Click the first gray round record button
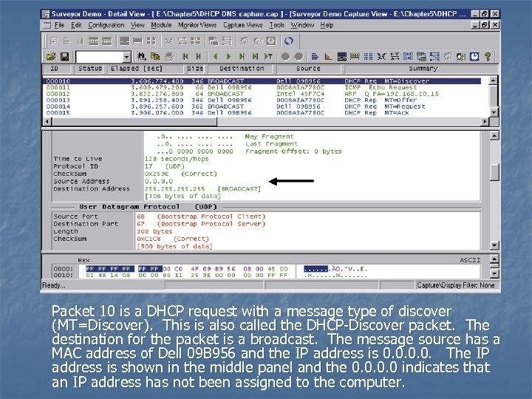This screenshot has width=532, height=399. (286, 56)
